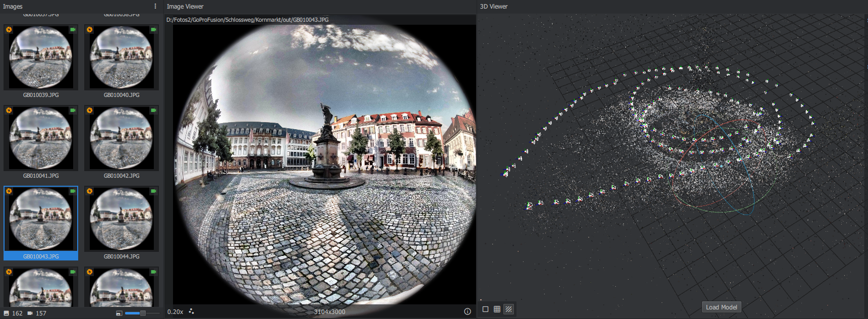Click the orange aperture icon on GB010043.JPG

click(x=9, y=191)
